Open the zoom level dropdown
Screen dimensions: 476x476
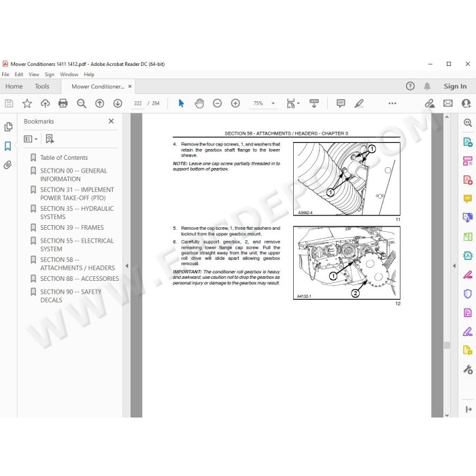(273, 103)
